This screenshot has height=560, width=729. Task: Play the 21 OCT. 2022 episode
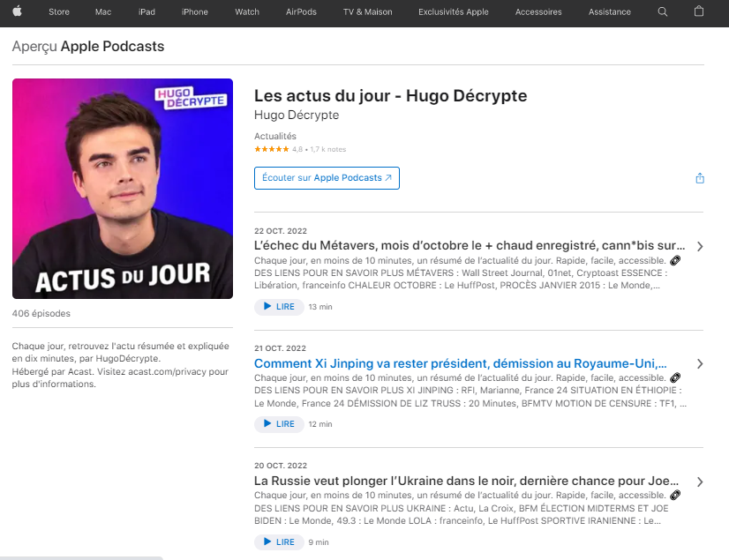(x=279, y=424)
